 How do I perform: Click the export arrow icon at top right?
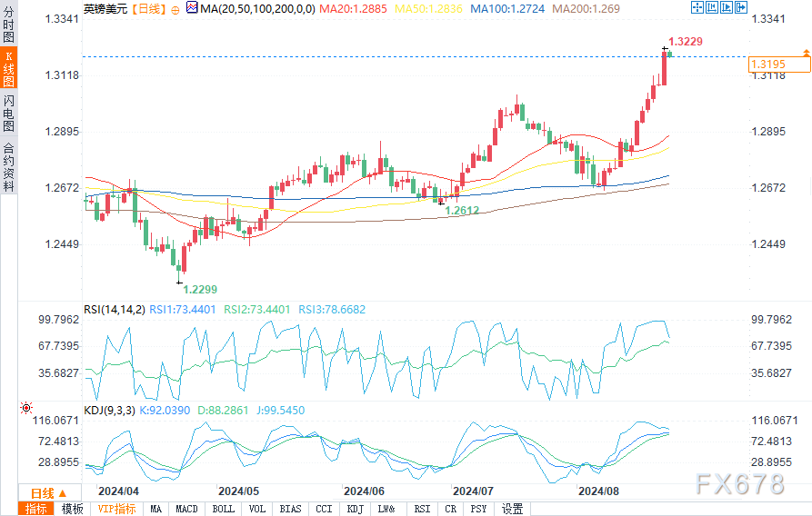tap(740, 7)
